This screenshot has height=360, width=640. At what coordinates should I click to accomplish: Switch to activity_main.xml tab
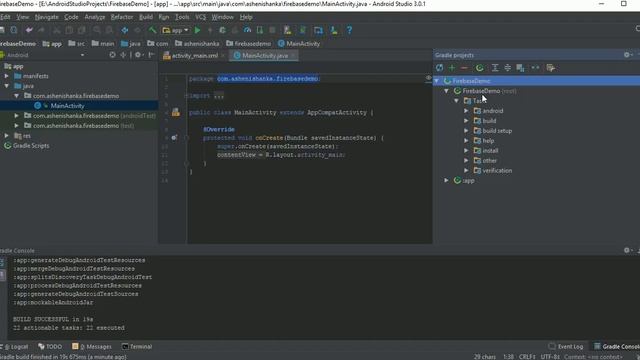pyautogui.click(x=194, y=56)
